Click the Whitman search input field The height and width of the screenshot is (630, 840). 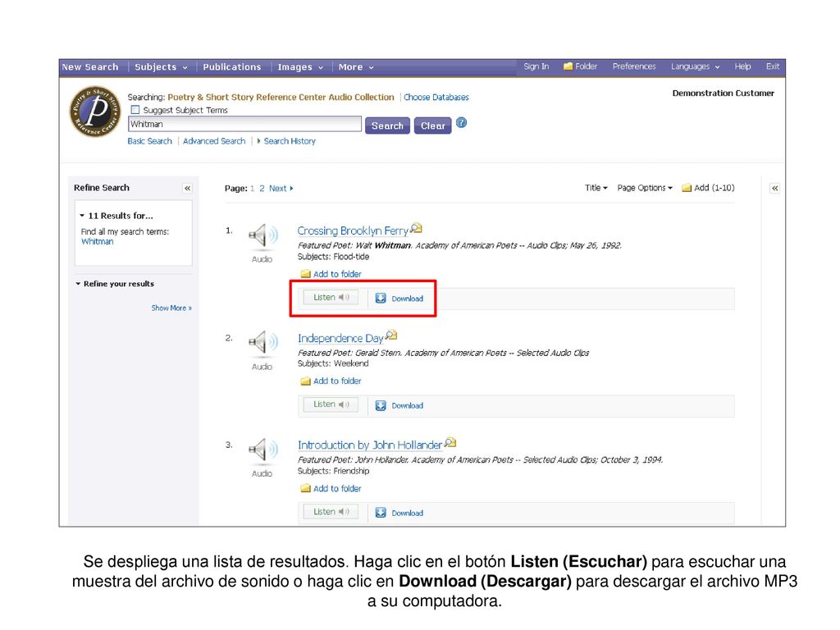point(244,125)
